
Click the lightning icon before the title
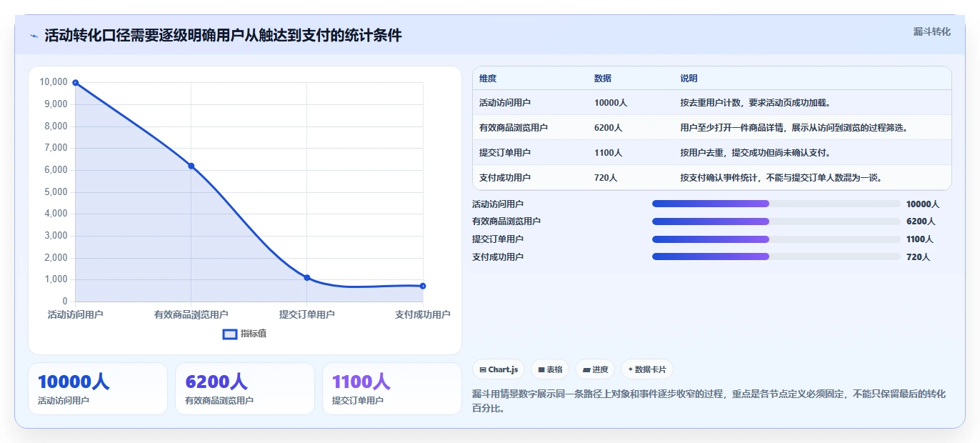point(34,36)
